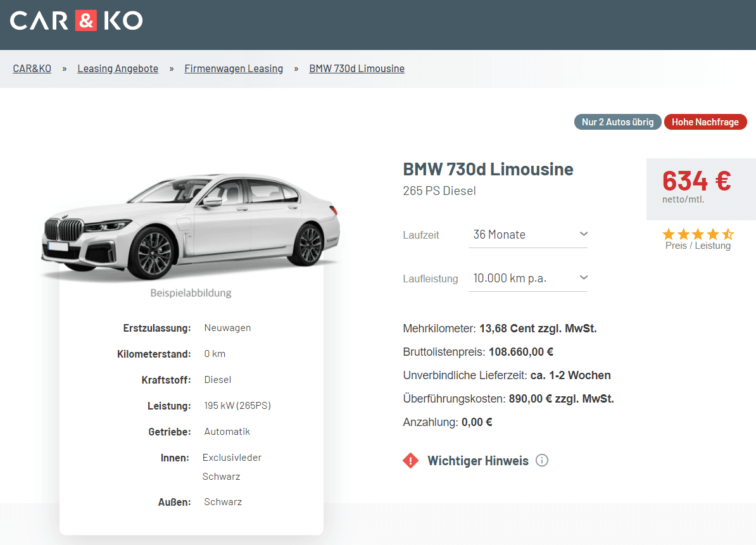Click BMW 730d Limousine breadcrumb link
Image resolution: width=756 pixels, height=545 pixels.
(x=356, y=69)
